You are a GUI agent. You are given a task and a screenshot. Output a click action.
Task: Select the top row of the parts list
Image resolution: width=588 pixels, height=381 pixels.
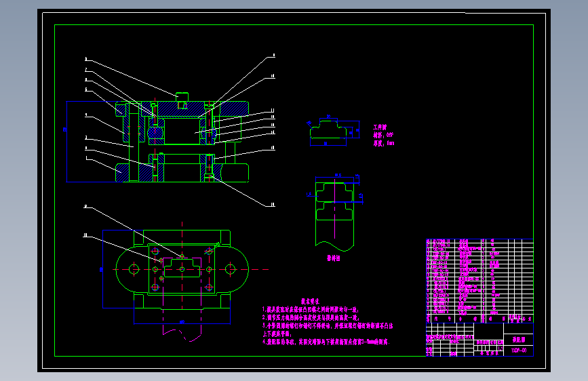click(x=479, y=241)
